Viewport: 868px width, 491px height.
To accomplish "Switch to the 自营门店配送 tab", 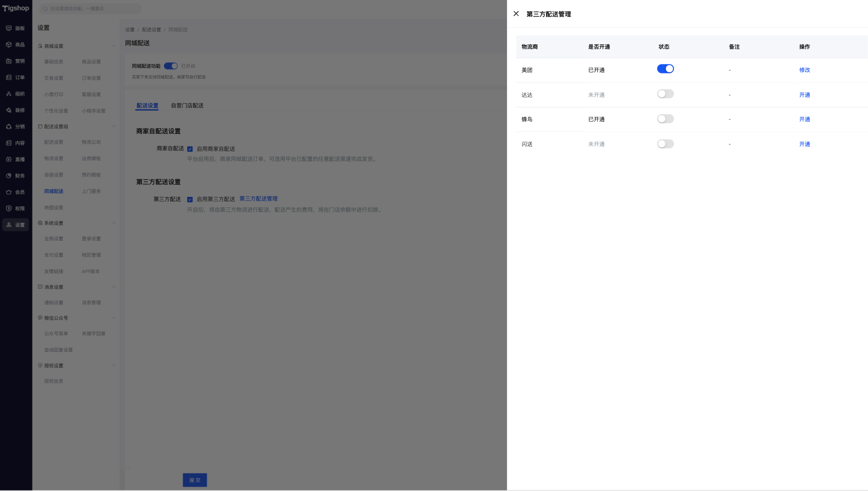I will click(x=187, y=106).
